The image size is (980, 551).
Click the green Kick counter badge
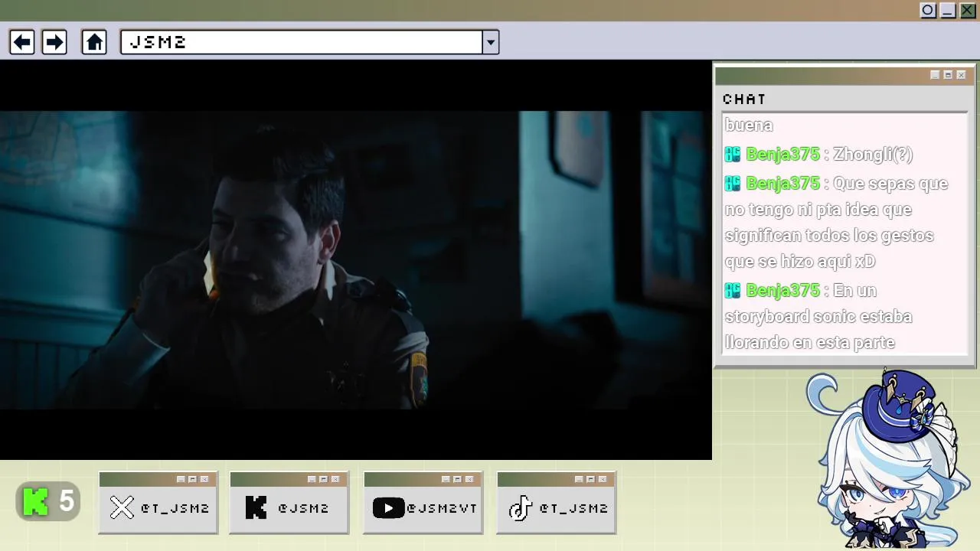click(x=48, y=502)
